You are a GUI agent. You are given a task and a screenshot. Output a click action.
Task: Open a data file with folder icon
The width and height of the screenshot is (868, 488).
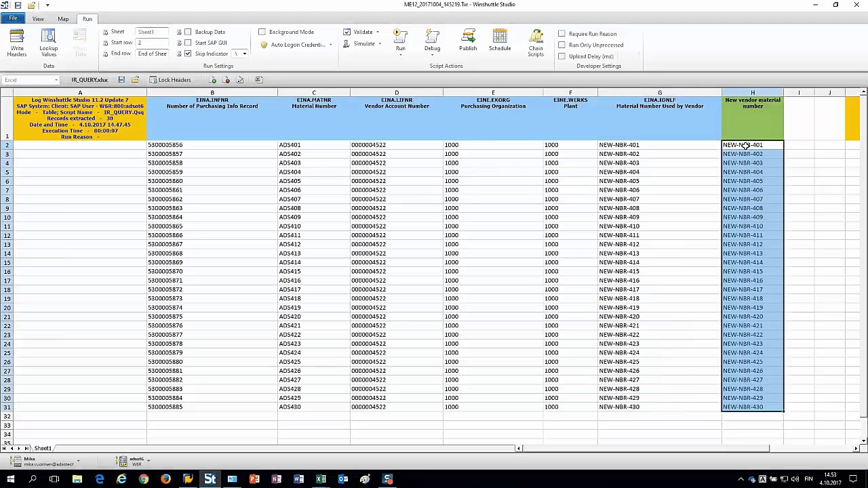click(135, 80)
